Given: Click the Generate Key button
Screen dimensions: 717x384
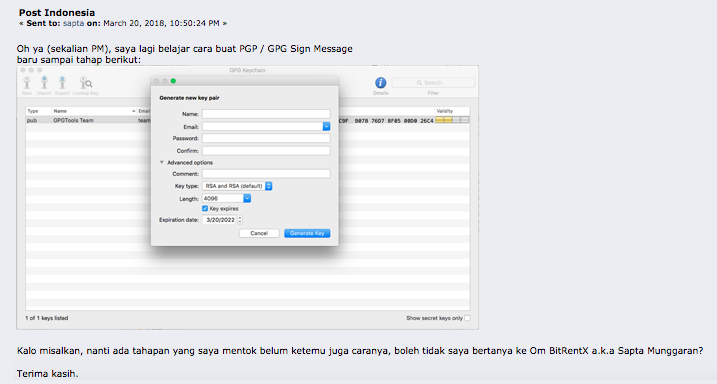Looking at the screenshot, I should tap(307, 233).
